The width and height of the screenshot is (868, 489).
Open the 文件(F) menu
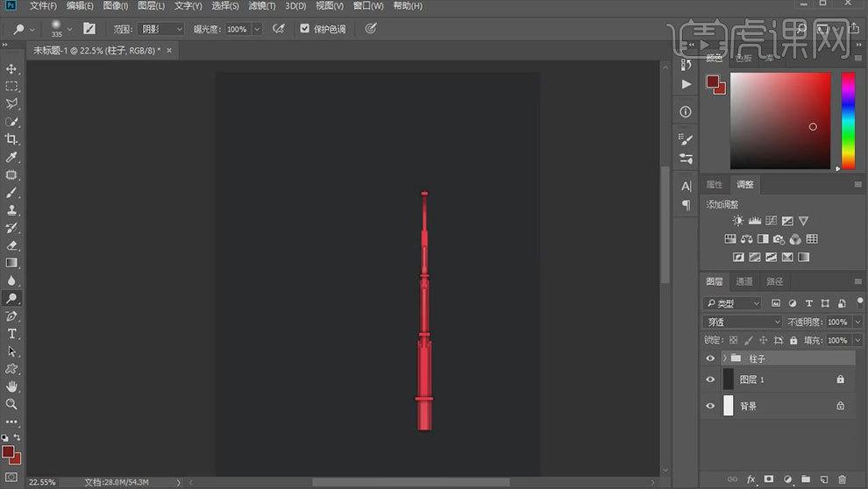click(x=43, y=5)
